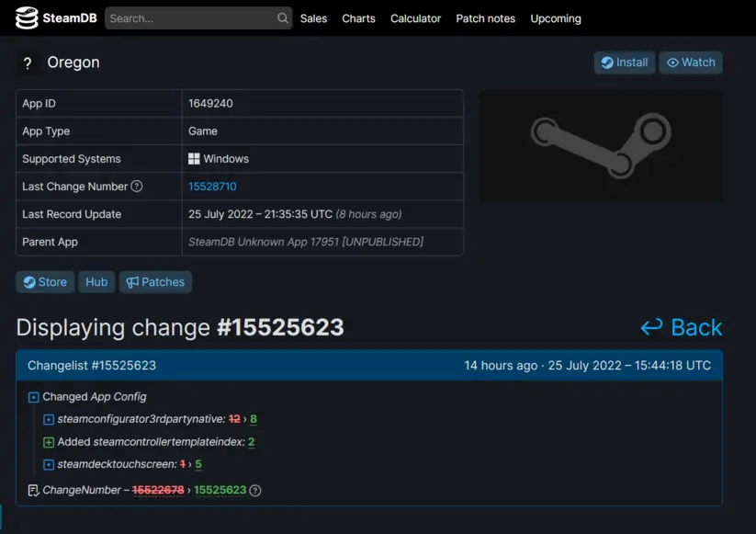Watch the Oregon app
Image resolution: width=756 pixels, height=534 pixels.
(690, 62)
